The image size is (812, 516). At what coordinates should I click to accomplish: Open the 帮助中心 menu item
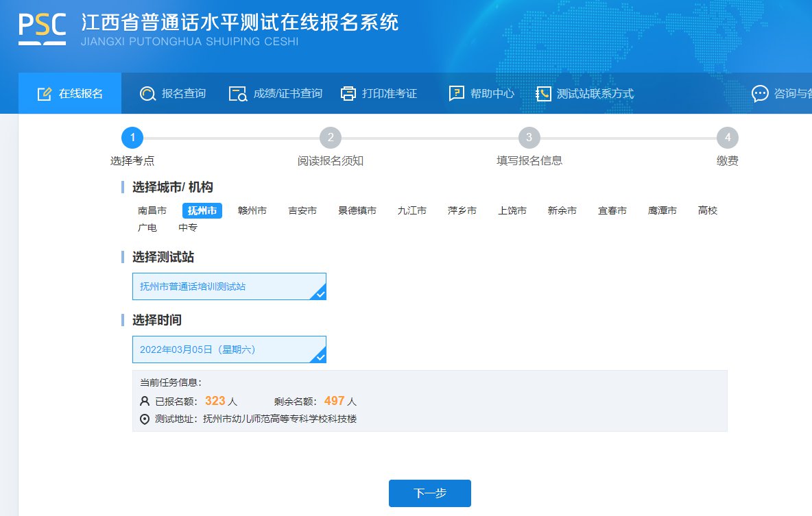pos(492,94)
